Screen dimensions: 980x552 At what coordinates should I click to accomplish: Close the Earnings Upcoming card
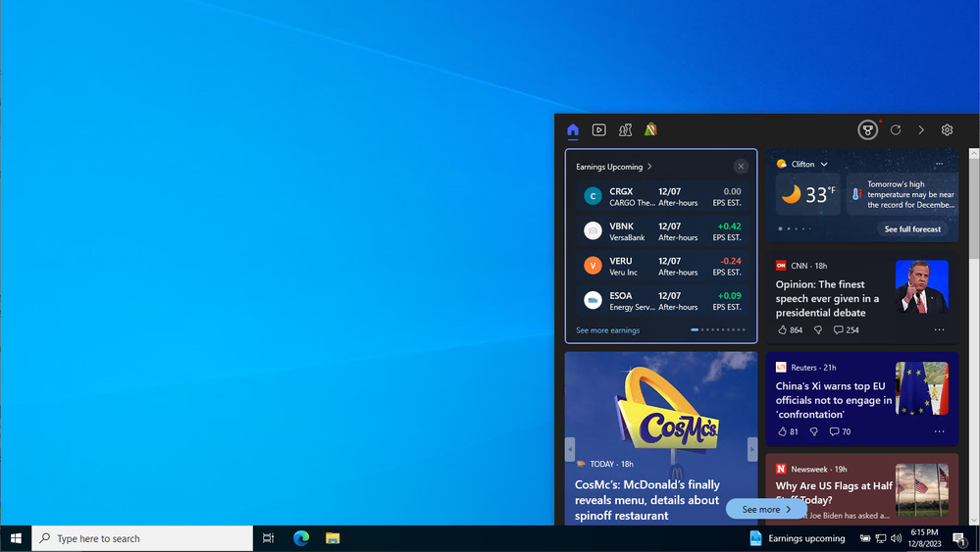coord(741,166)
